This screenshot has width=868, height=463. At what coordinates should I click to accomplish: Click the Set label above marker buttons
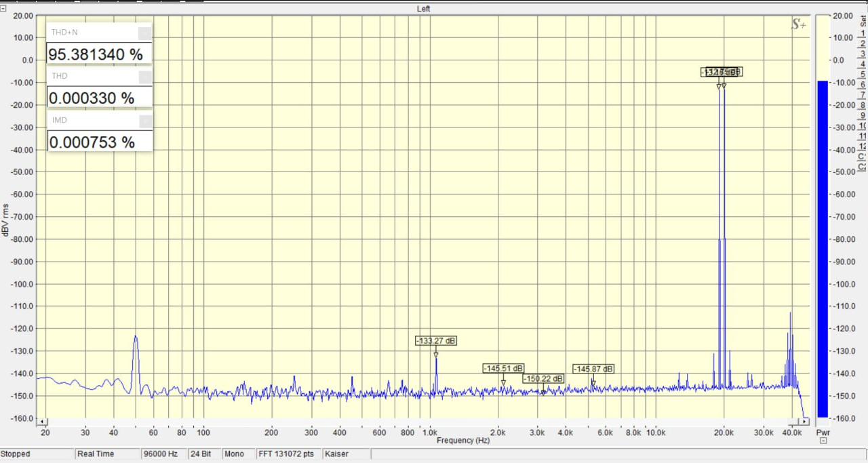tap(863, 20)
